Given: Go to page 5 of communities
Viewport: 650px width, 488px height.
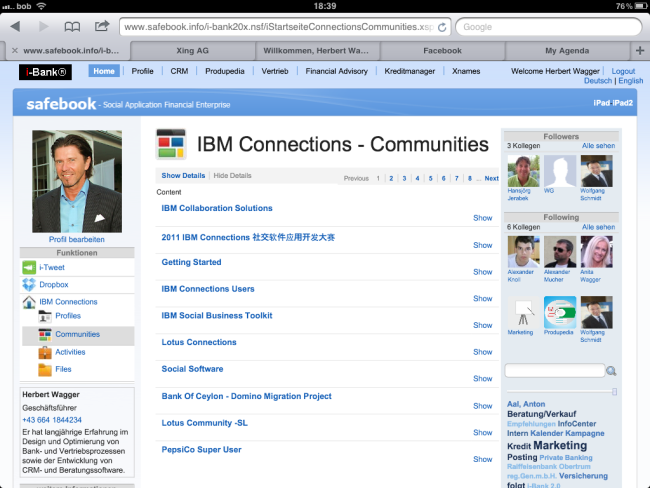Looking at the screenshot, I should 430,178.
